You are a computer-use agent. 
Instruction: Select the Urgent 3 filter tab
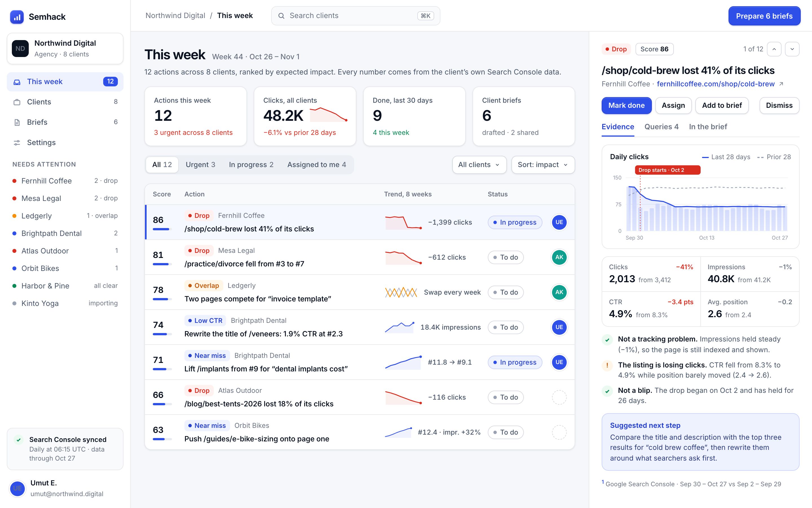(200, 165)
